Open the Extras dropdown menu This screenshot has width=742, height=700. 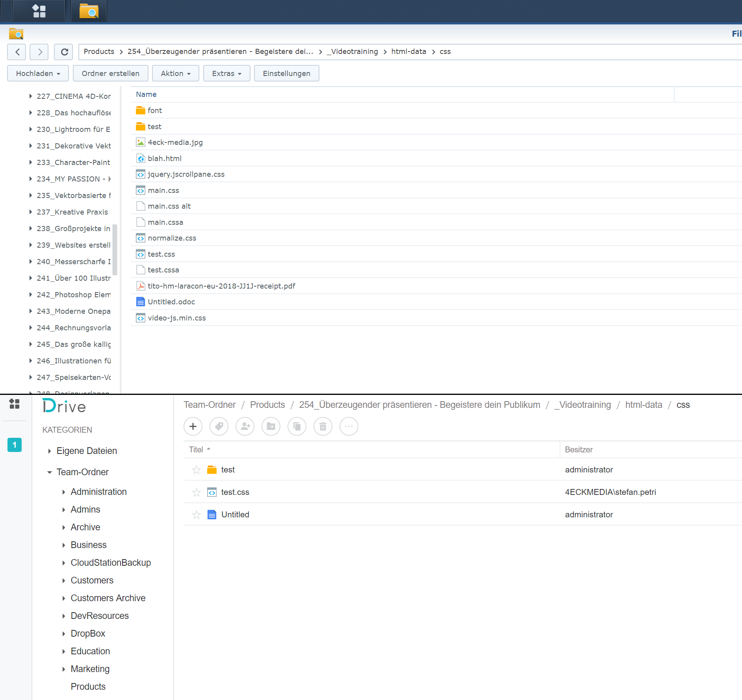(226, 73)
